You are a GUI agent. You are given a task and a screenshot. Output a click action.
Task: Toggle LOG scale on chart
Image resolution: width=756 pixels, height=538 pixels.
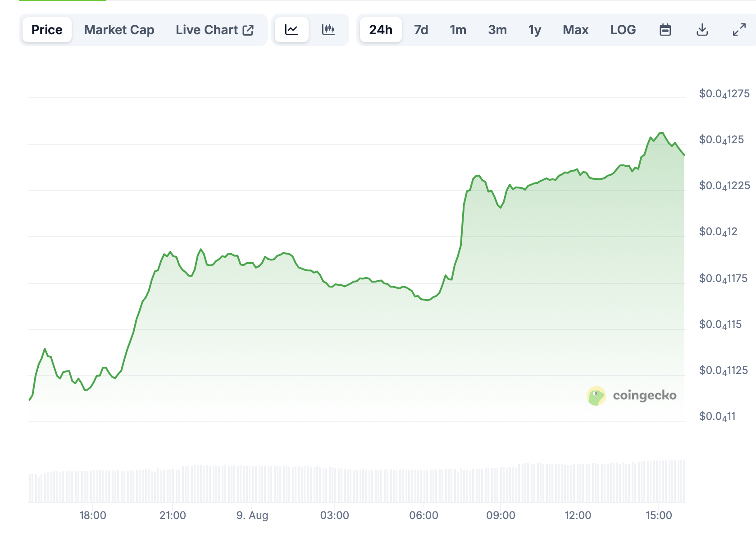(623, 30)
